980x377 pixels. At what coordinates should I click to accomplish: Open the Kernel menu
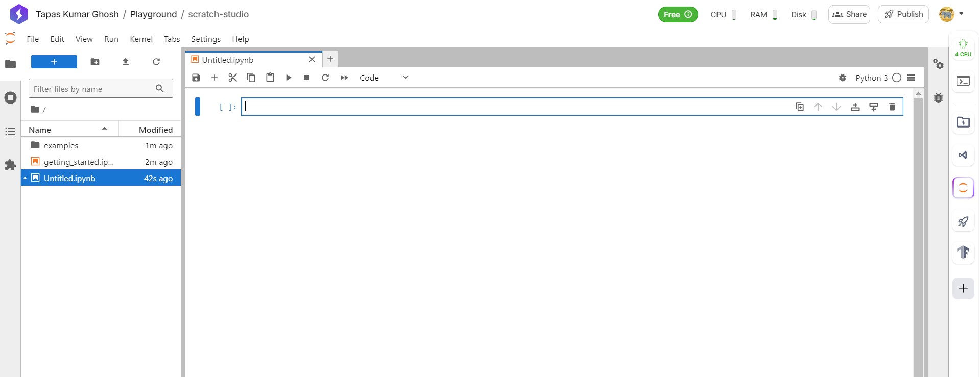tap(141, 39)
